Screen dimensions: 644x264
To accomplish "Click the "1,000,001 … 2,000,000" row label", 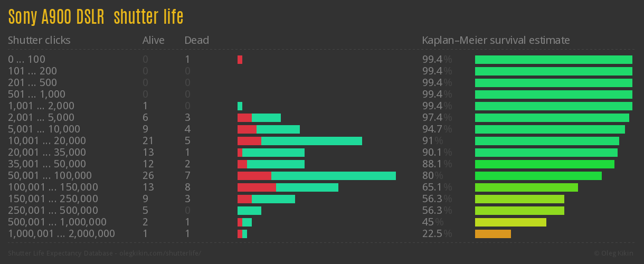I will tap(61, 234).
